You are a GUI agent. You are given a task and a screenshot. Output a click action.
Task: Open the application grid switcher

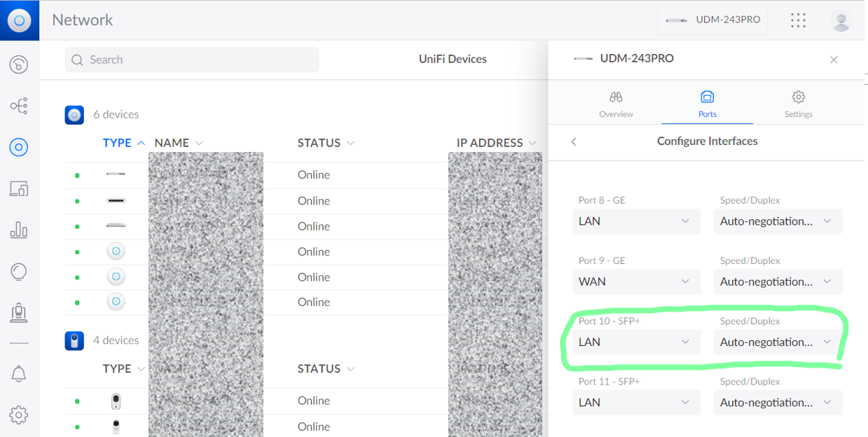pyautogui.click(x=798, y=20)
